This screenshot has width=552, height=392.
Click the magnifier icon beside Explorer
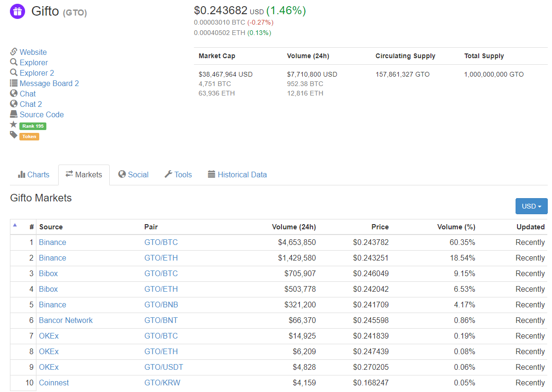(14, 62)
